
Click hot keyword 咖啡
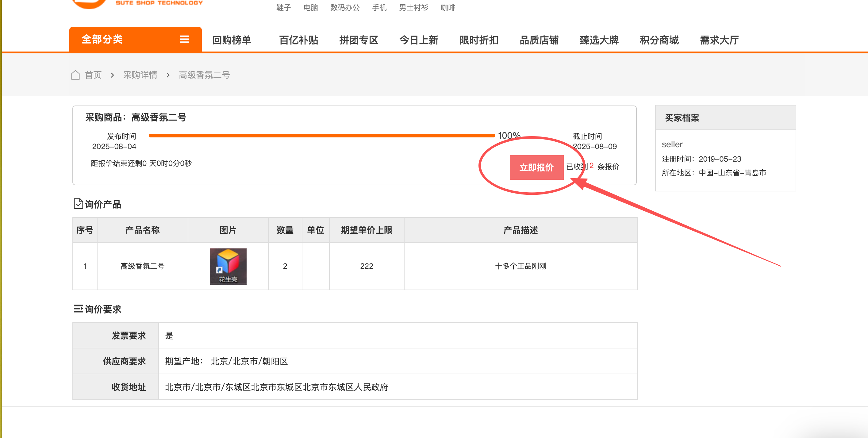tap(448, 7)
